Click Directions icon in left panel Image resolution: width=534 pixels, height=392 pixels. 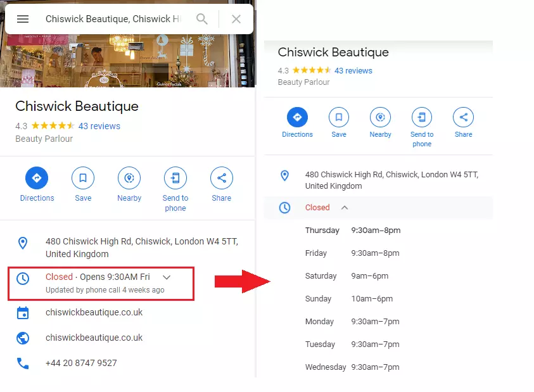pos(37,178)
